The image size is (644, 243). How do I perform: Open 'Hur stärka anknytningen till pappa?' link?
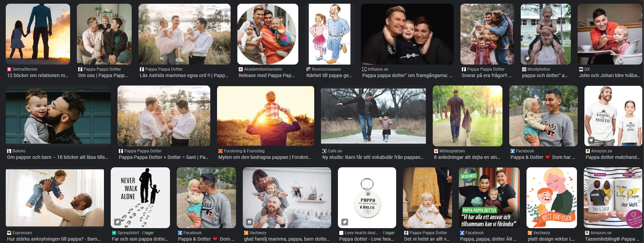coord(54,239)
